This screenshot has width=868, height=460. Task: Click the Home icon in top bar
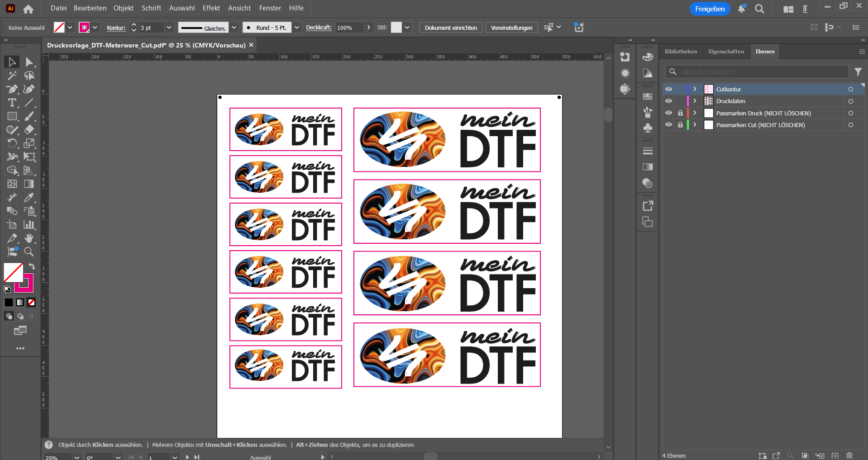[x=28, y=9]
